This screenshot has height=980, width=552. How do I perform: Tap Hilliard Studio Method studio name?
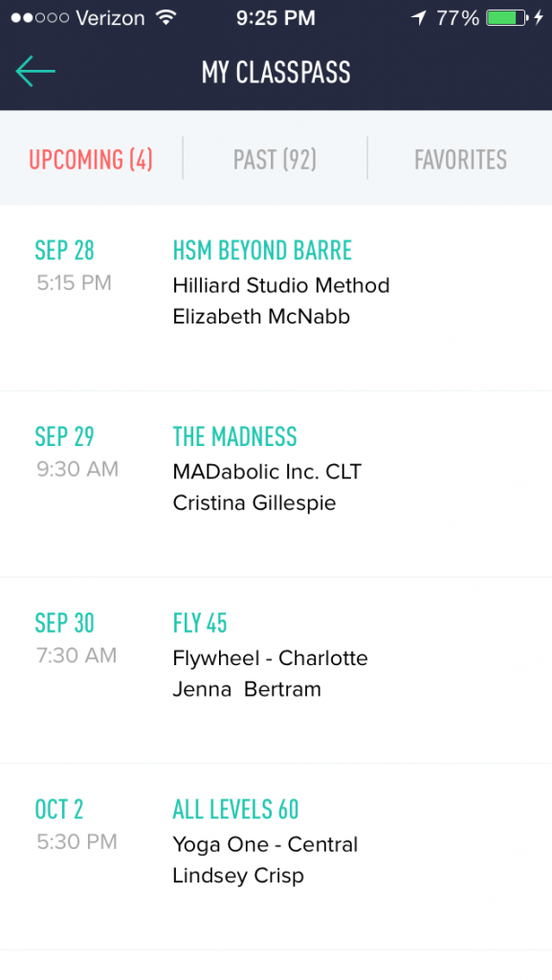click(281, 285)
